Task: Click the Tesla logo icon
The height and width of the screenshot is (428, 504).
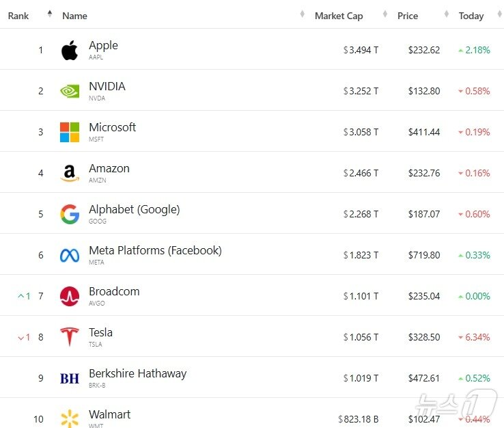Action: [70, 337]
